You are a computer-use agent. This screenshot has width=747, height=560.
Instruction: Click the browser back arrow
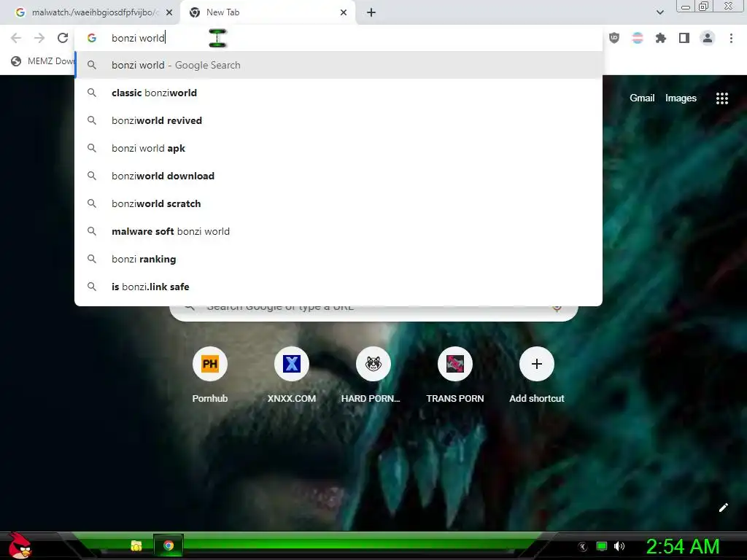[16, 38]
